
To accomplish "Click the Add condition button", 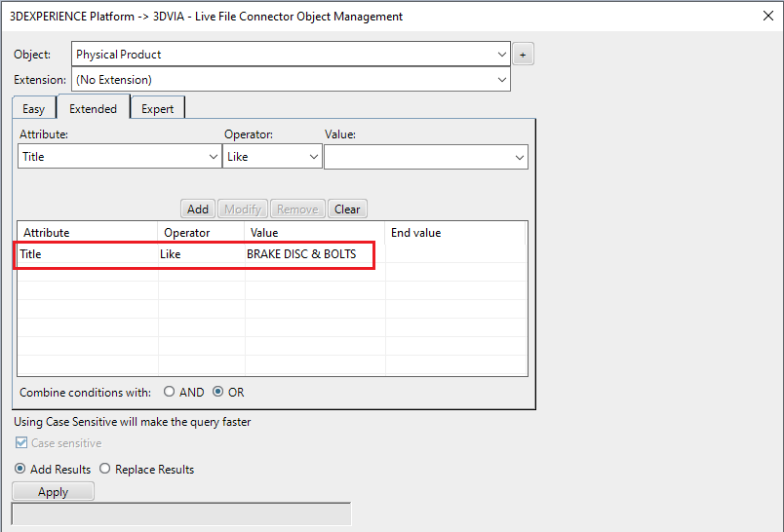I will click(x=198, y=209).
